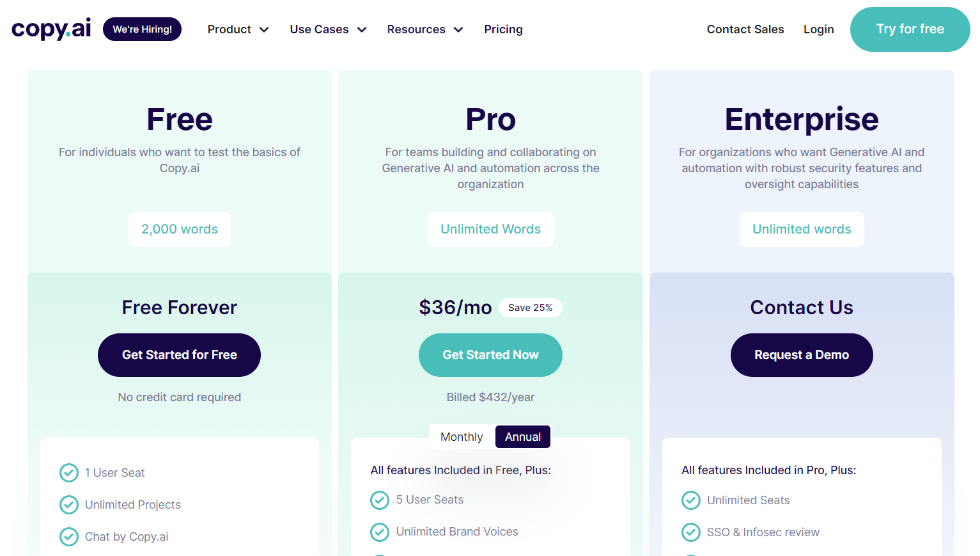980x556 pixels.
Task: Click checkmark icon beside 5 User Seats
Action: point(380,500)
